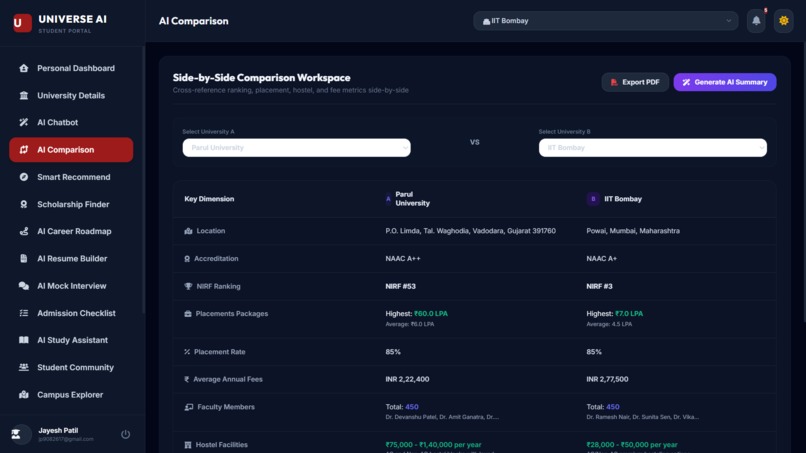
Task: Click INR 2,22,400 fees value
Action: 407,379
